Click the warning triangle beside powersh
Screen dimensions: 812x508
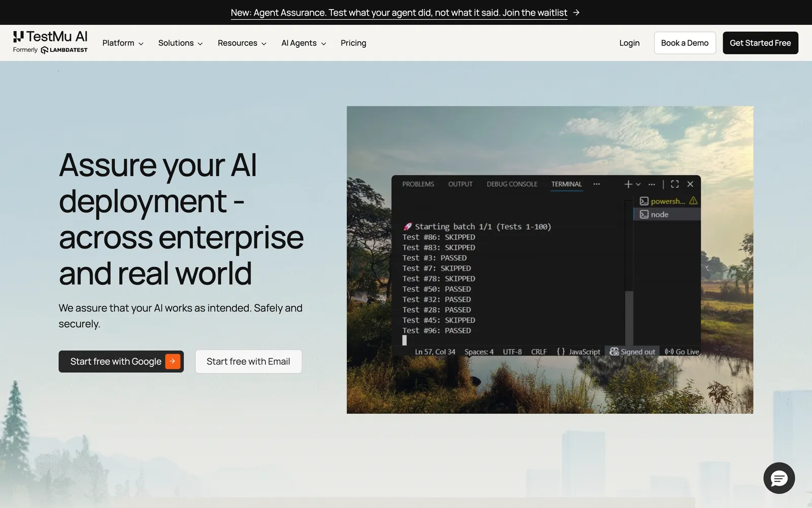[x=693, y=201]
